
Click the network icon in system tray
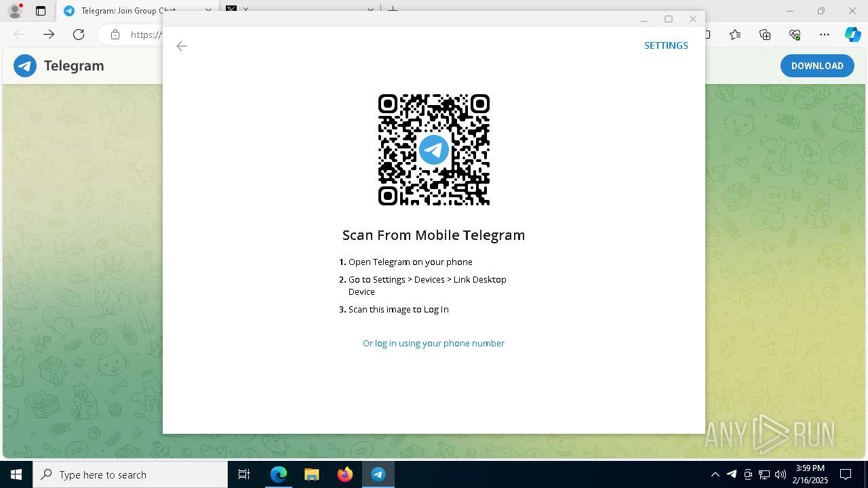(x=764, y=474)
